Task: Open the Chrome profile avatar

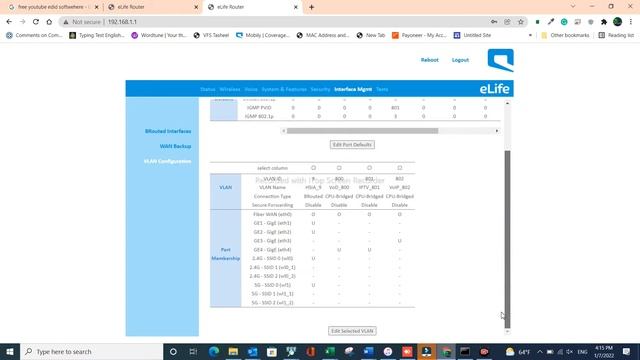Action: pos(617,22)
